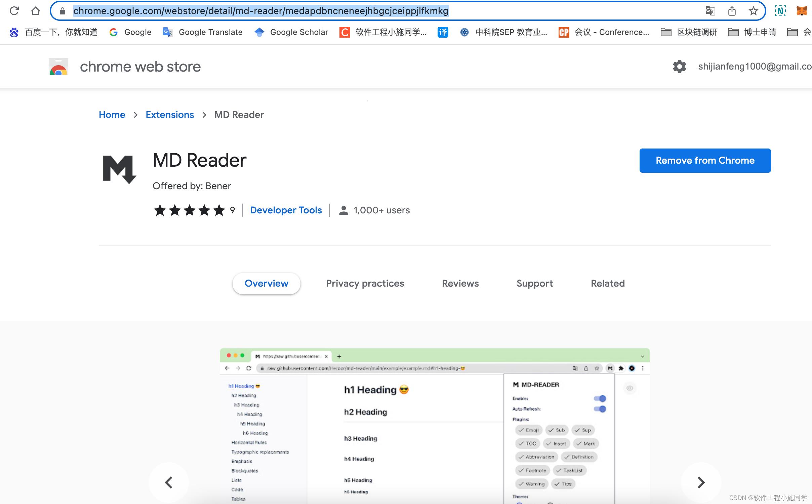Open the blue 译 bookmark icon
Screen dimensions: 812x504
point(443,32)
